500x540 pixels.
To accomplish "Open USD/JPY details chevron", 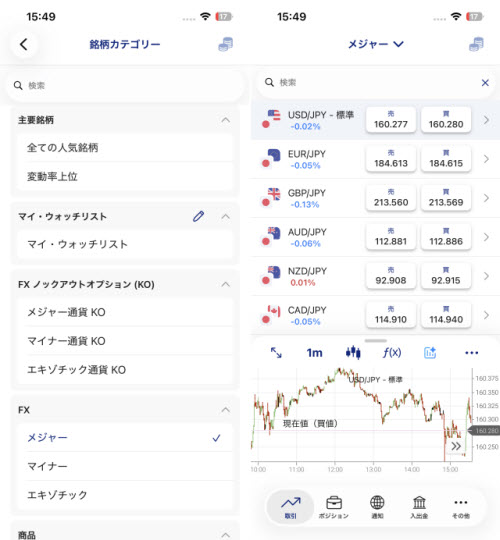I will [x=486, y=120].
